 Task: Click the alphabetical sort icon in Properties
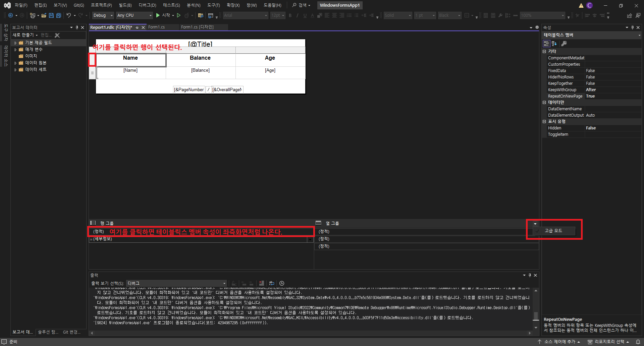click(x=554, y=44)
